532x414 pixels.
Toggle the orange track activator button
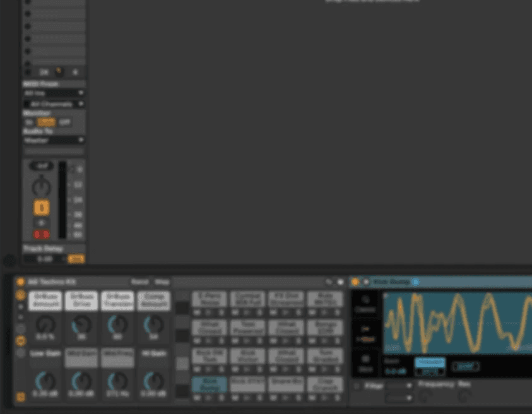click(42, 208)
